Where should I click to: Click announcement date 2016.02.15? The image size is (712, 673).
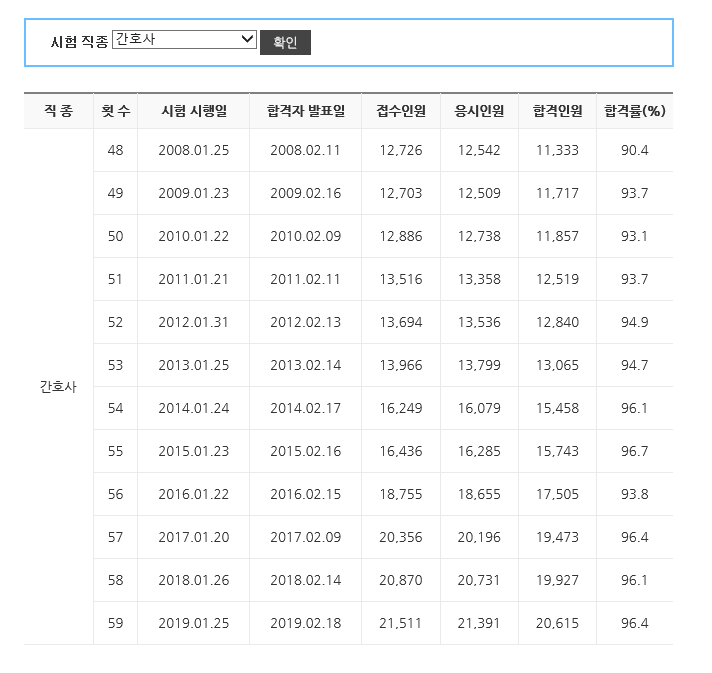[x=306, y=495]
